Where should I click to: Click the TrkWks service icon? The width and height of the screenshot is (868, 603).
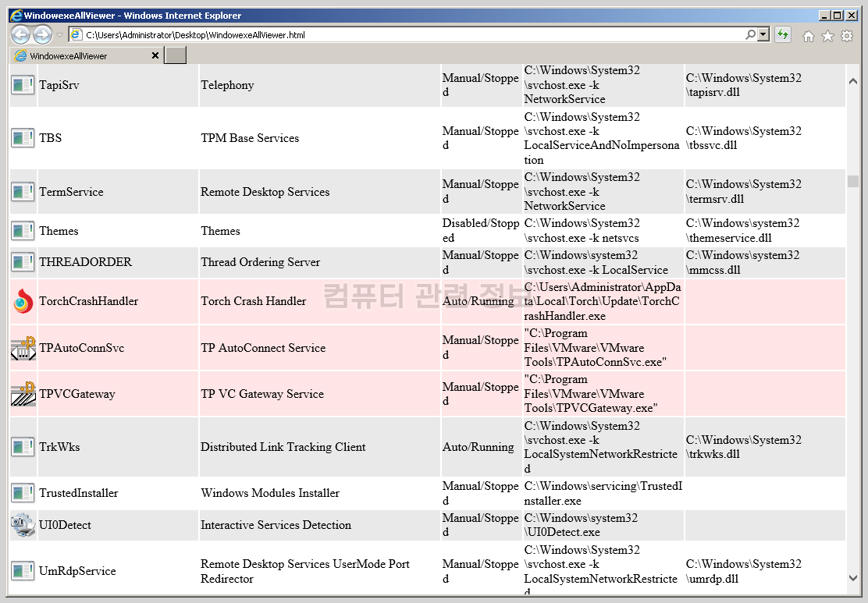tap(23, 446)
